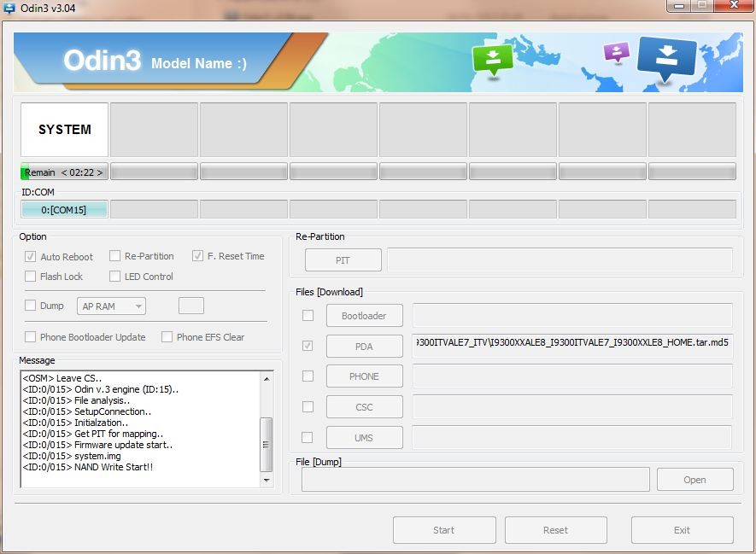Image resolution: width=756 pixels, height=554 pixels.
Task: Tick the checkbox beside the Bootloader button
Action: (308, 315)
